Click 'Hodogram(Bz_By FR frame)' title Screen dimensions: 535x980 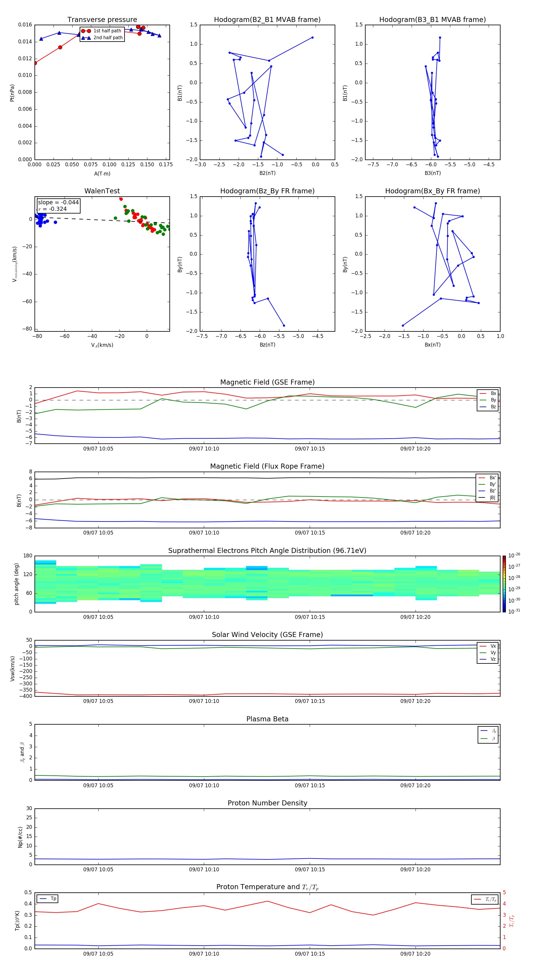point(267,191)
